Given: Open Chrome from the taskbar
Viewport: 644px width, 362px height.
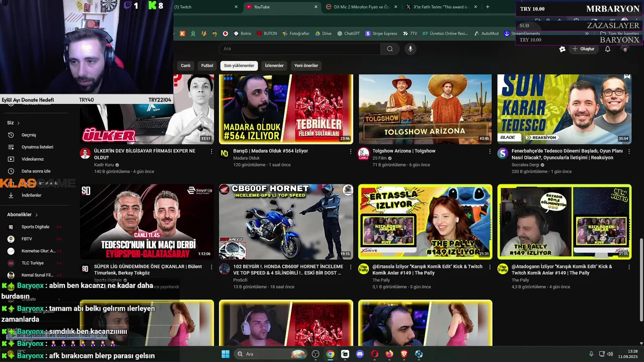Looking at the screenshot, I should pos(330,354).
